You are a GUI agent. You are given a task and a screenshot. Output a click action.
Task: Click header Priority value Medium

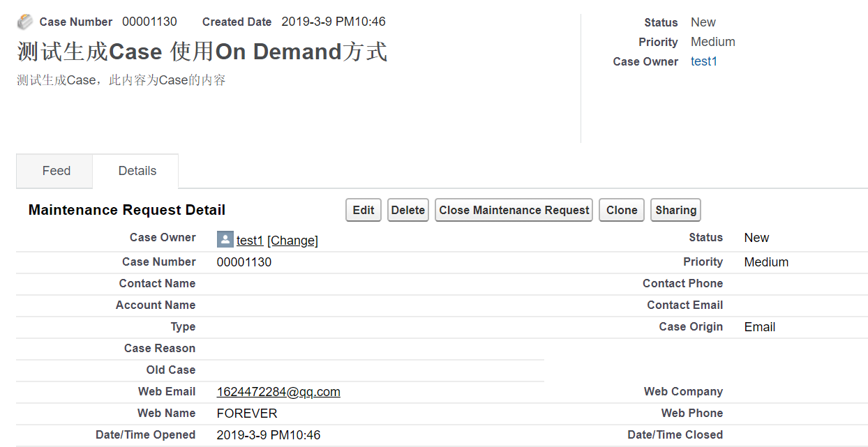click(x=713, y=42)
